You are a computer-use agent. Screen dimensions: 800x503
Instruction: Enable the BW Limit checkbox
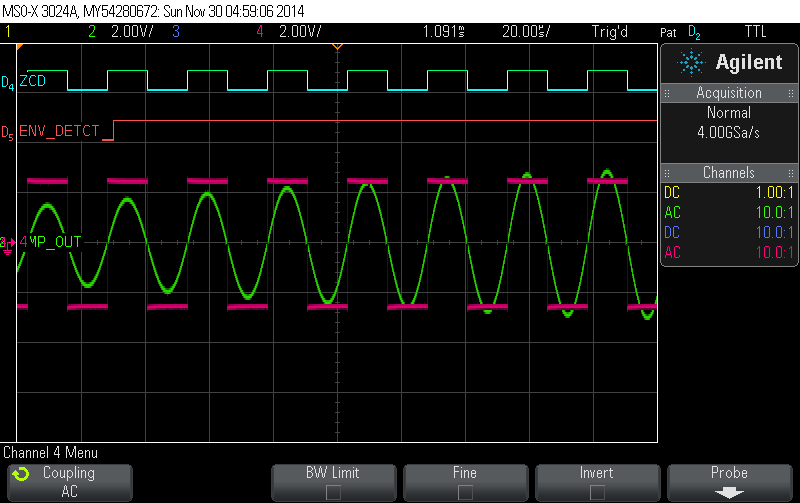(334, 491)
